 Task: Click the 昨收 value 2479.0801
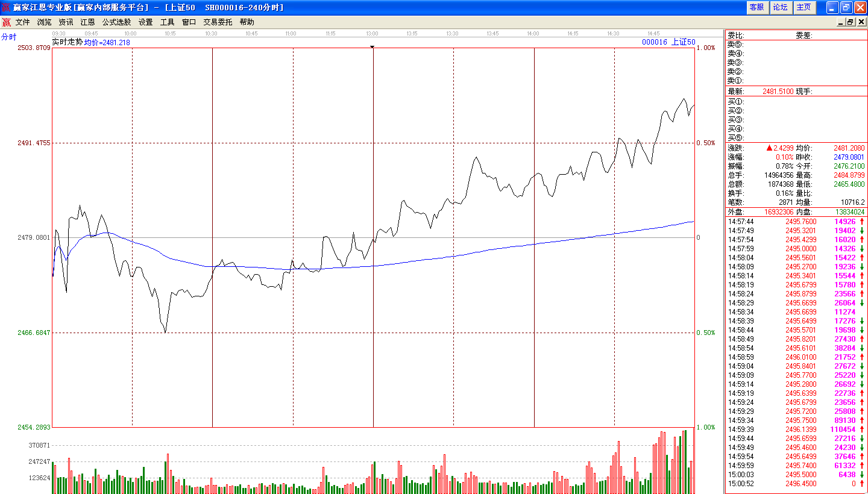coord(849,157)
